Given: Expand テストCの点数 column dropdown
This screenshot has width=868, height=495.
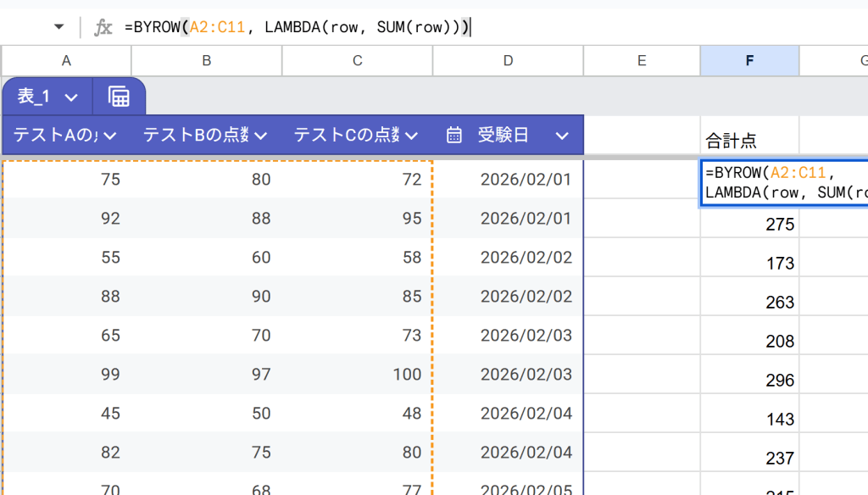Looking at the screenshot, I should (x=411, y=136).
